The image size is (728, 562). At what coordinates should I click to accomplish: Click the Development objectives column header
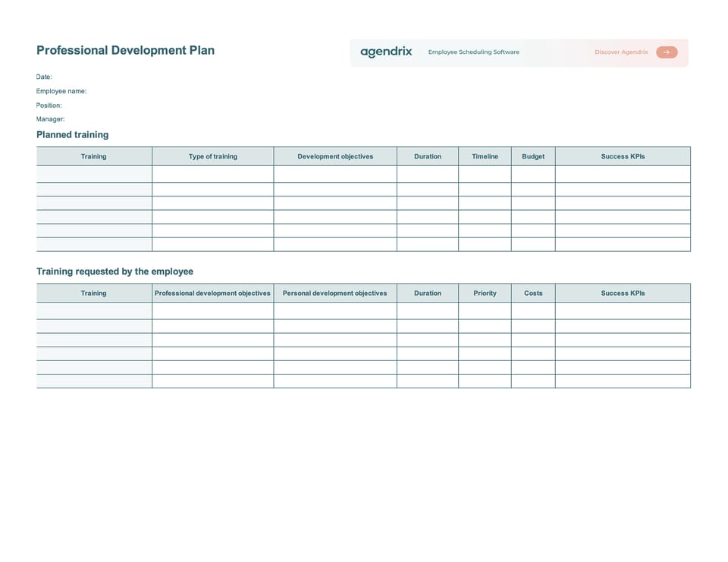point(335,156)
